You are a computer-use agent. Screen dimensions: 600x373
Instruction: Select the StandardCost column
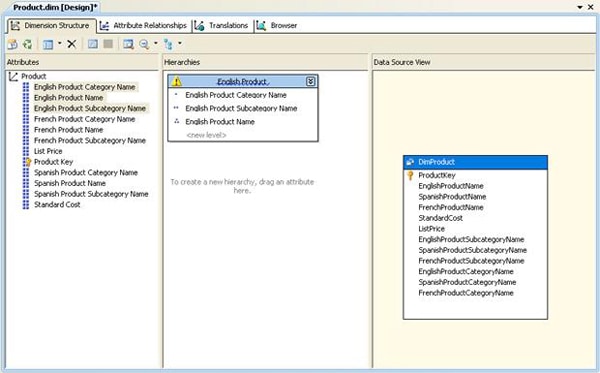click(x=440, y=218)
